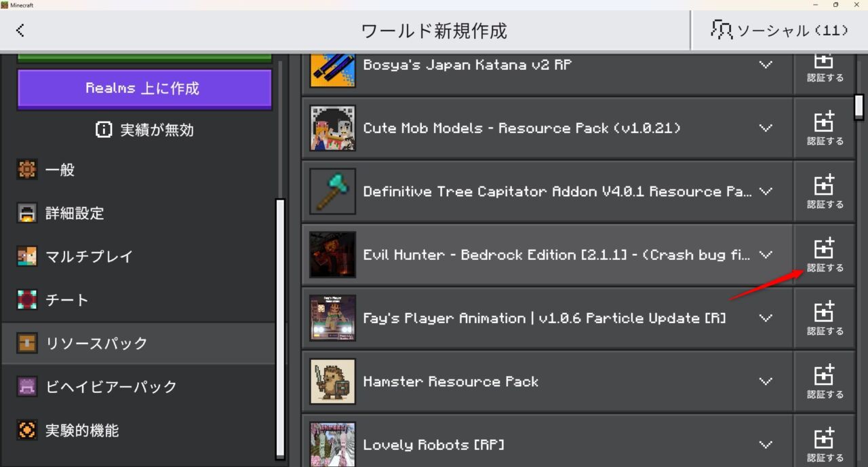This screenshot has height=467, width=868.
Task: Select Evil Hunter - Bedrock Edition name
Action: coord(557,255)
